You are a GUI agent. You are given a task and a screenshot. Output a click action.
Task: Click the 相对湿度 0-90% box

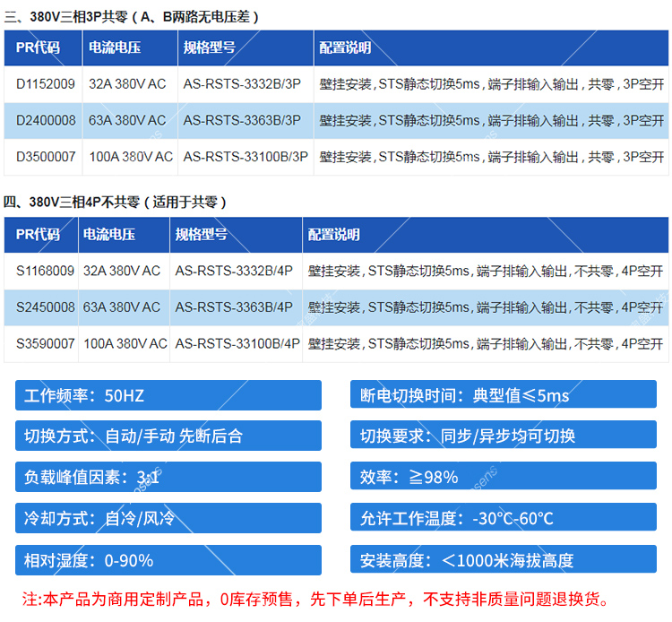[x=168, y=560]
